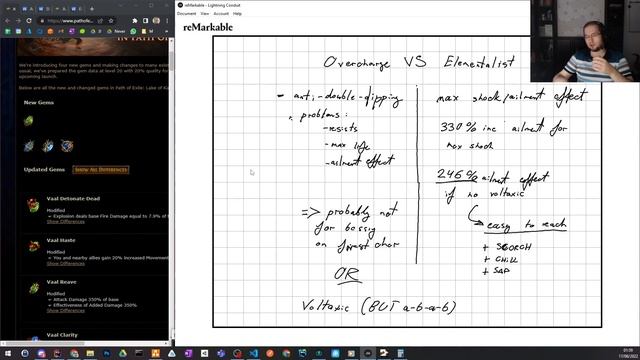The image size is (640, 360).
Task: Click the browser vertical scrollbar thumb
Action: click(171, 61)
